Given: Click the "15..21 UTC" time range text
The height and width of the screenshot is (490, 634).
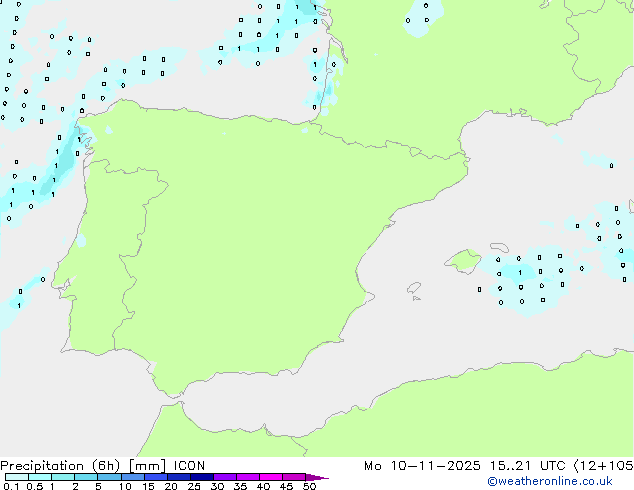Looking at the screenshot, I should pos(528,466).
